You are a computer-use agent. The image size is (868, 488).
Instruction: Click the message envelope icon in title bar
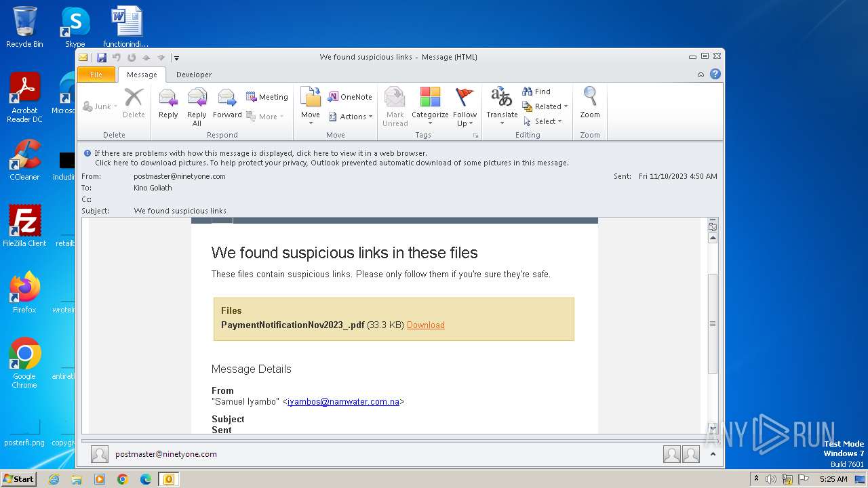(83, 58)
